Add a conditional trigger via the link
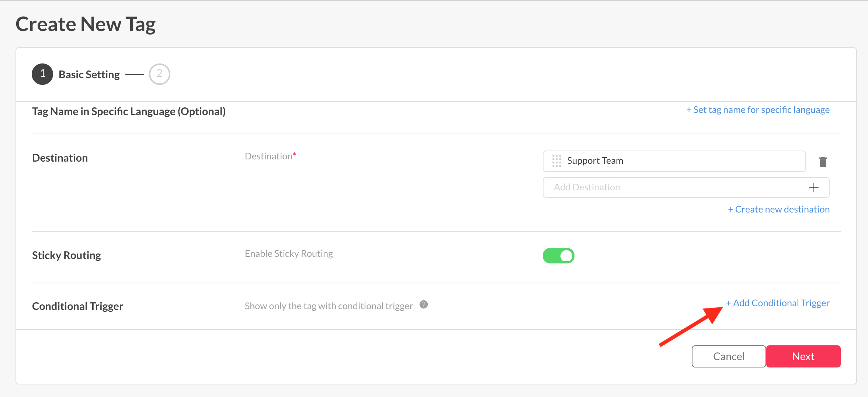Screen dimensions: 868x397 pos(778,303)
